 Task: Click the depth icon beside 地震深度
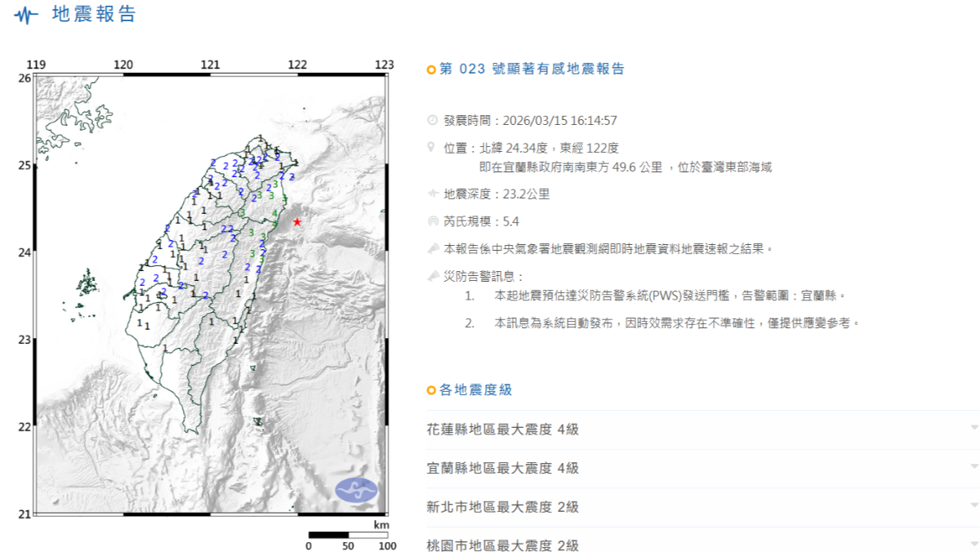tap(432, 194)
